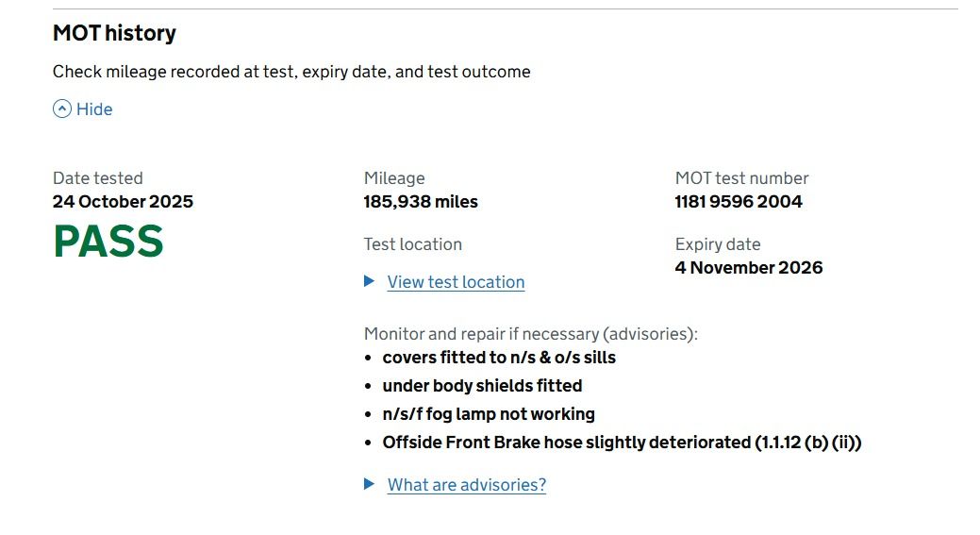Select the test date 24 October 2025
The width and height of the screenshot is (980, 535).
[123, 201]
